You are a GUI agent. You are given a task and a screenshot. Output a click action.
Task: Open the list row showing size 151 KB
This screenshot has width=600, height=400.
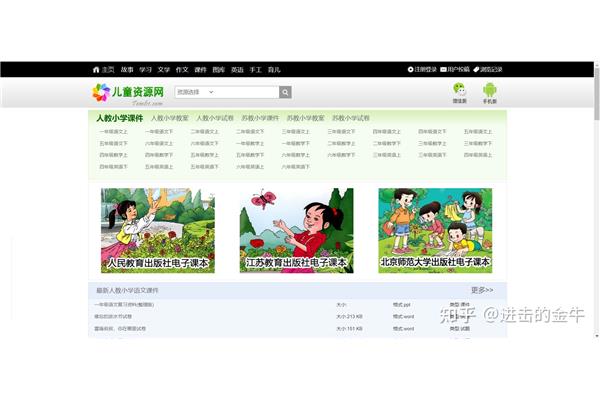pyautogui.click(x=297, y=328)
